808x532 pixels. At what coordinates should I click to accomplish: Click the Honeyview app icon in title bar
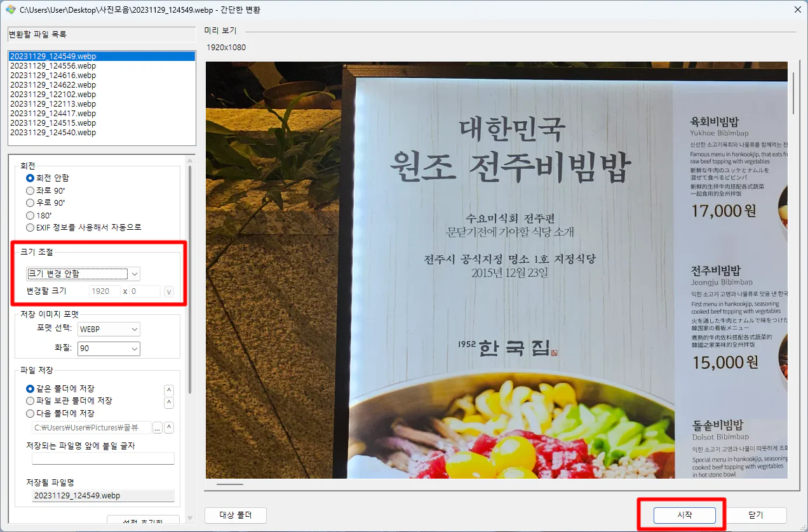(x=10, y=10)
